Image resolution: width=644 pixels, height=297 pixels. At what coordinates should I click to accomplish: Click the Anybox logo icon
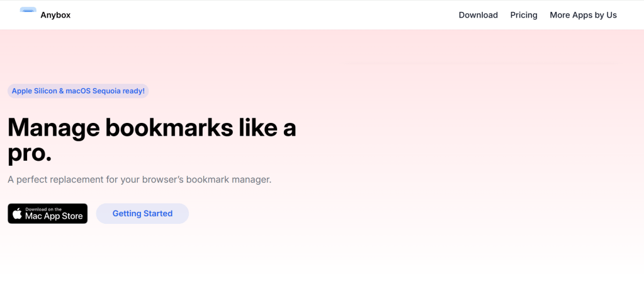[x=28, y=11]
